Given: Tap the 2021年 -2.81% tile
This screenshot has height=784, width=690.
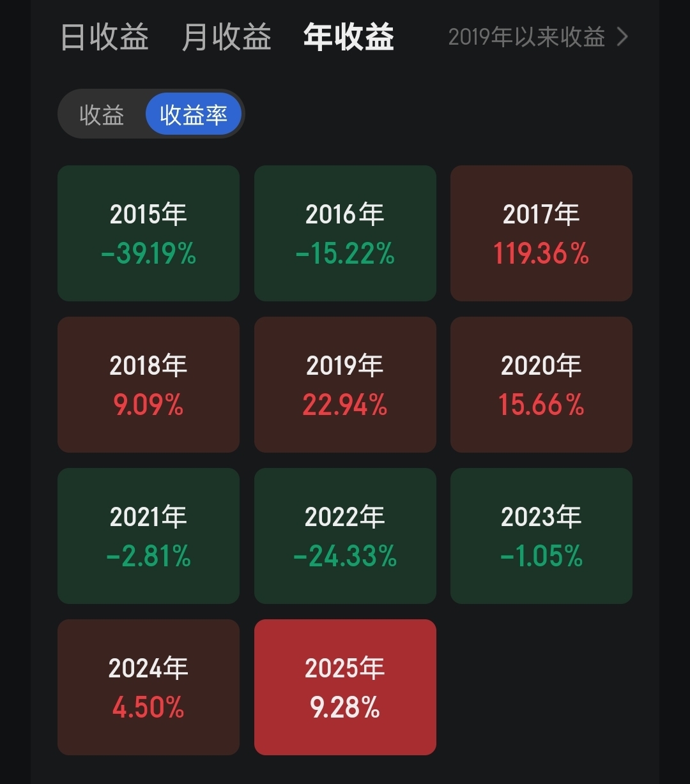Looking at the screenshot, I should 148,536.
